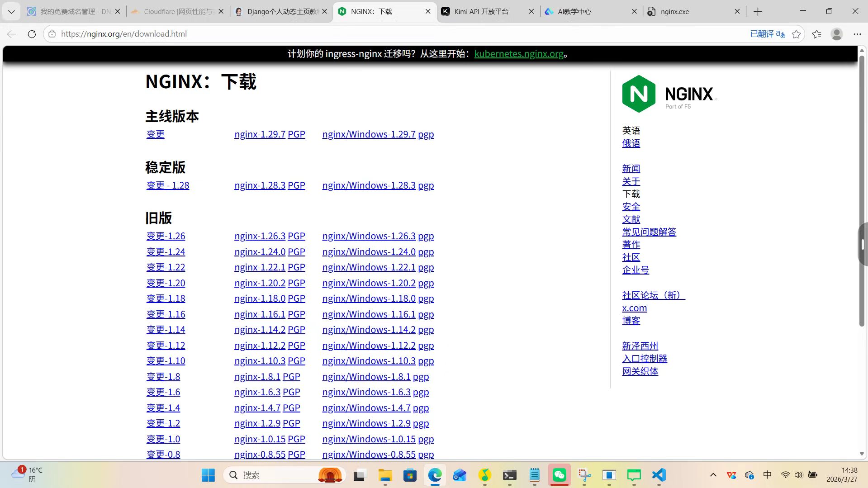Switch to the Cloudflare tab
The image size is (868, 488).
[172, 12]
